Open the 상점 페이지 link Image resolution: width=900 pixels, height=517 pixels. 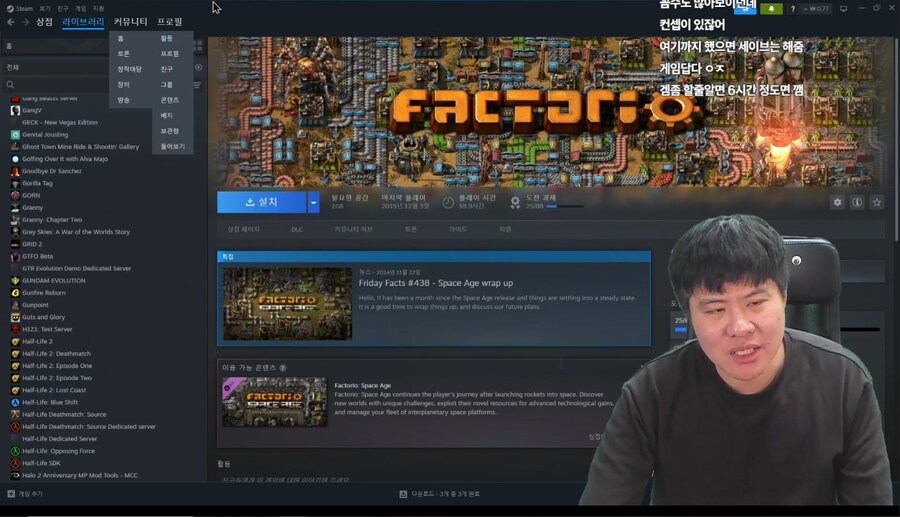tap(243, 229)
